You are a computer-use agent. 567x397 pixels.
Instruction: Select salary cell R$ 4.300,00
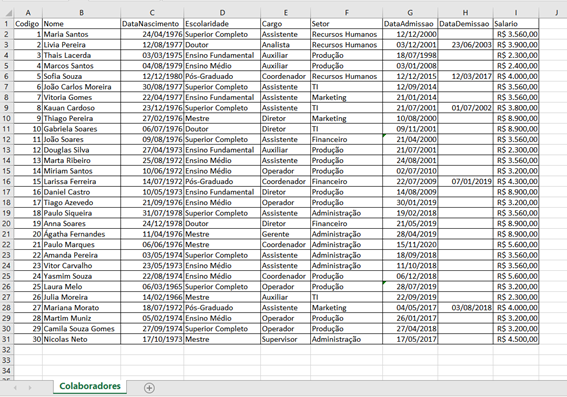coord(516,182)
